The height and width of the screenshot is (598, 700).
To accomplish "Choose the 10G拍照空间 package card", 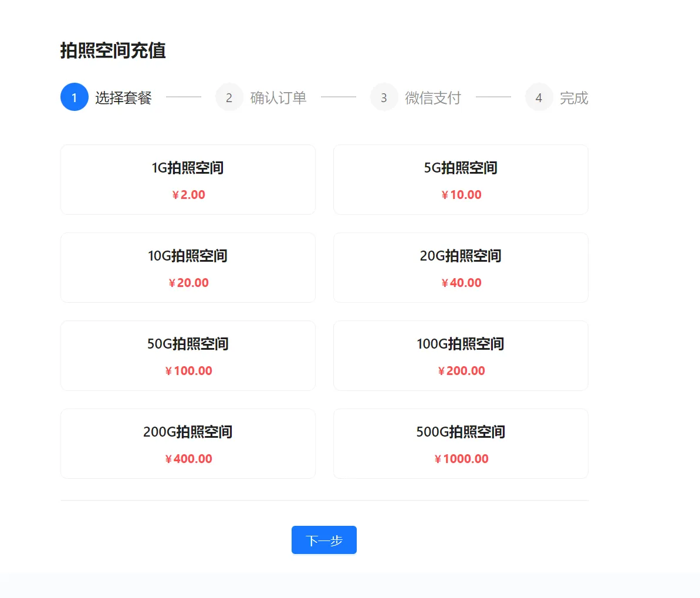I will click(x=188, y=268).
